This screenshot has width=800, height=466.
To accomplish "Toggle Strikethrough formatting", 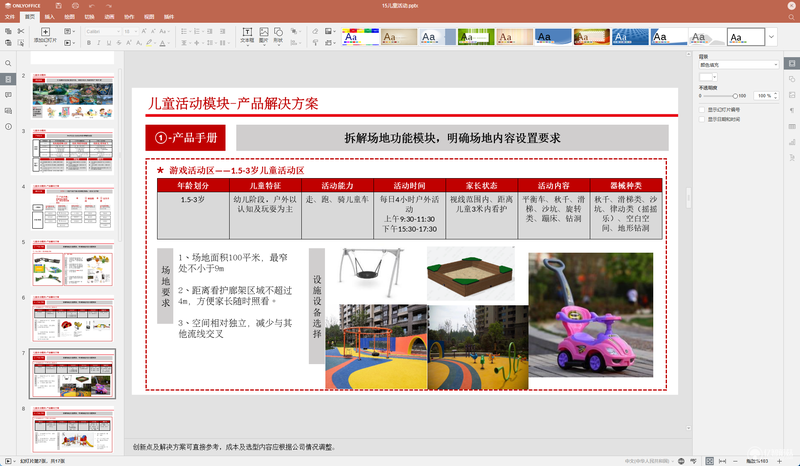I will coord(118,43).
